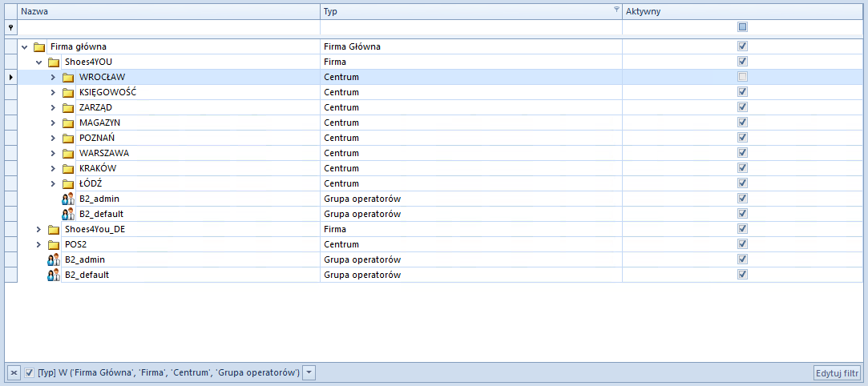
Task: Open the Edytuj filtr button
Action: click(838, 373)
